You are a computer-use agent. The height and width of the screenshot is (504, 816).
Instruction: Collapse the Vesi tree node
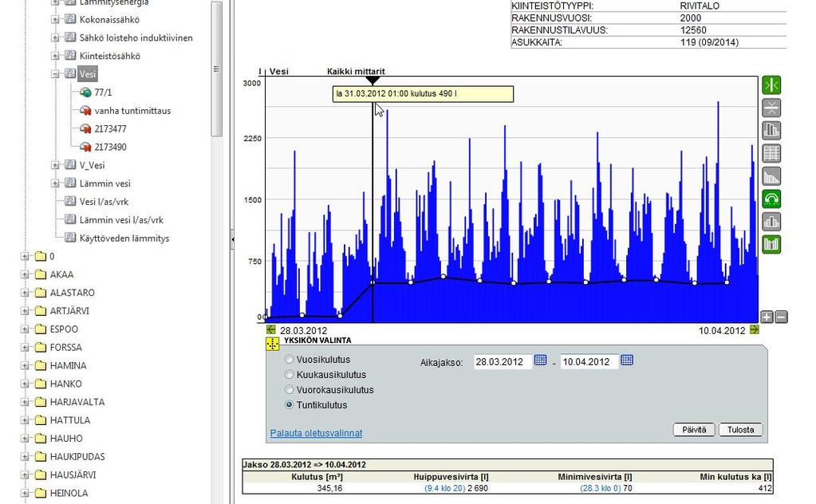click(x=55, y=74)
